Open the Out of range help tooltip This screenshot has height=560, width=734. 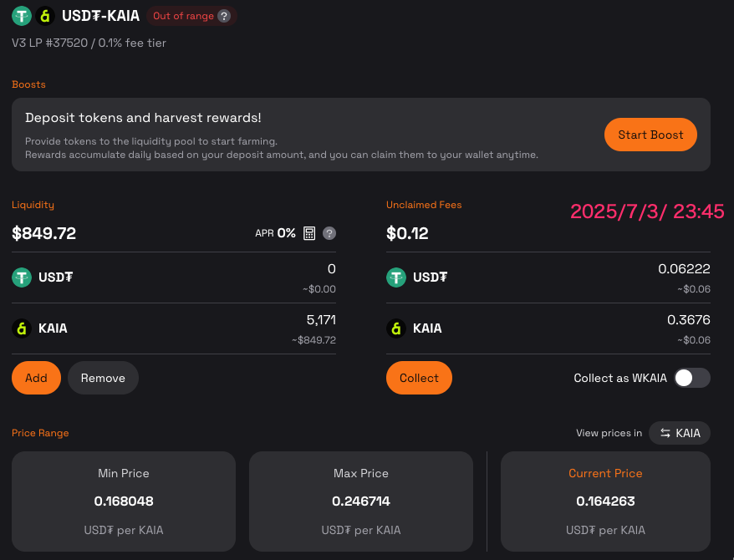[x=224, y=16]
